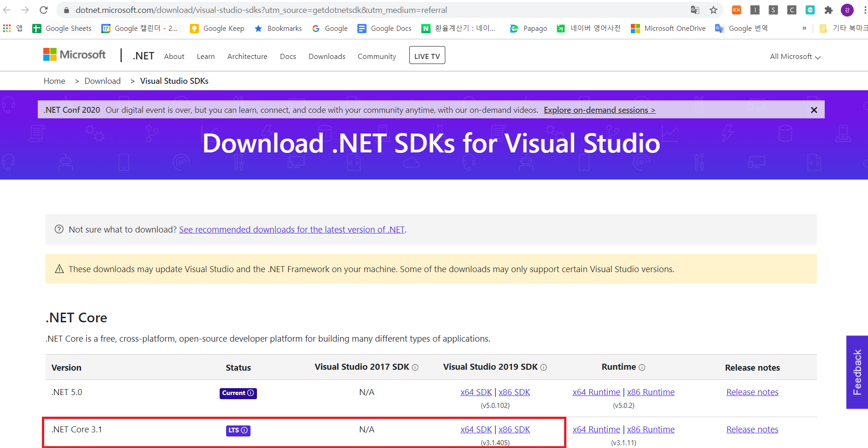Open the Google 캘린더 bookmark
868x448 pixels.
tap(140, 28)
